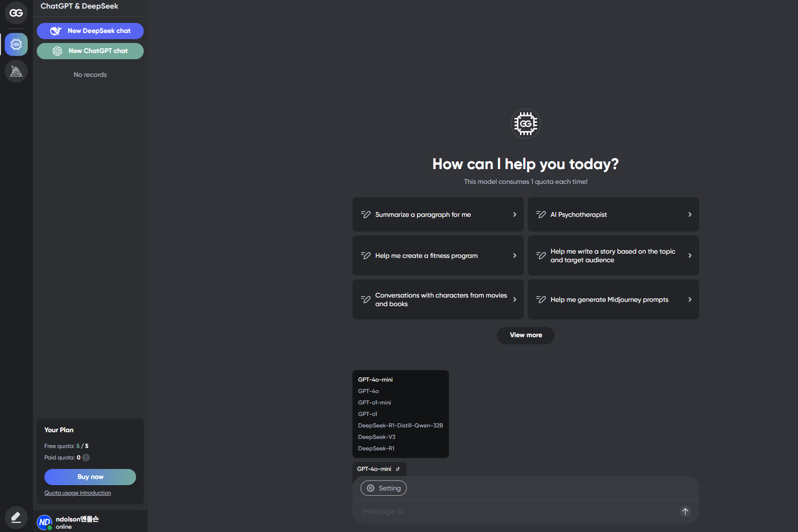Expand the AI Psychotherapist chevron
The width and height of the screenshot is (798, 532).
[x=690, y=214]
